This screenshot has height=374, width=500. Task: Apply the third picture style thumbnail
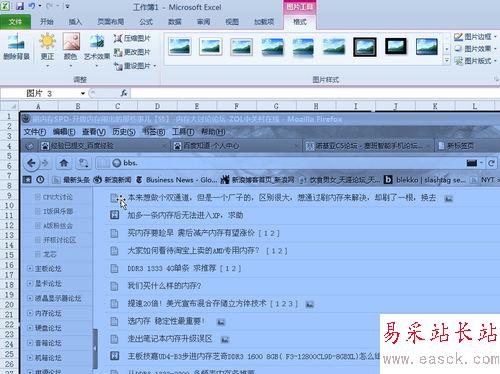click(241, 46)
